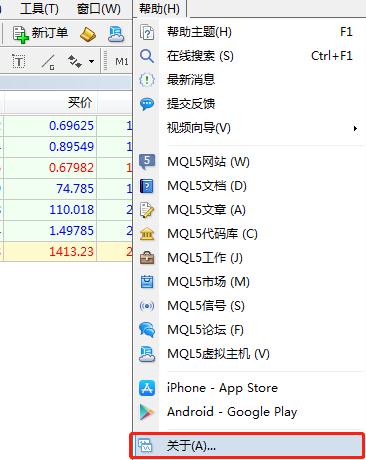Open MQL5文档 (D) documentation
Viewport: 366px width, 460px height.
click(x=248, y=186)
